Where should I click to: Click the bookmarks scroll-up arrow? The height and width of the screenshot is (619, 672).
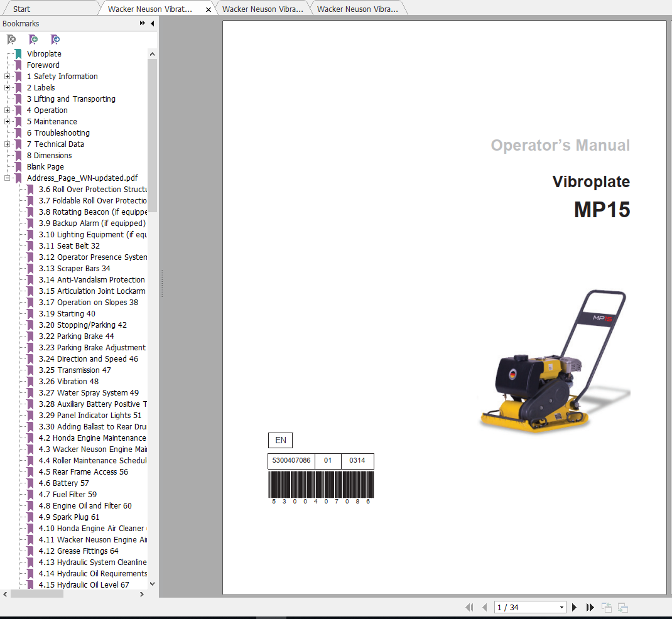click(152, 55)
